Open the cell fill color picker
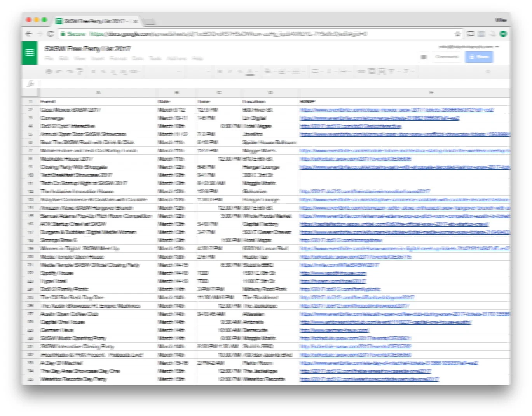 coord(268,72)
